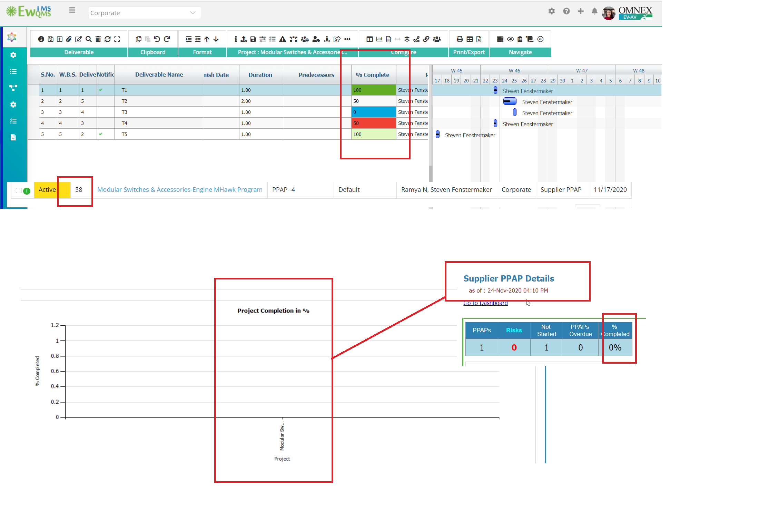
Task: Click the more options ellipsis icon
Action: [x=347, y=39]
